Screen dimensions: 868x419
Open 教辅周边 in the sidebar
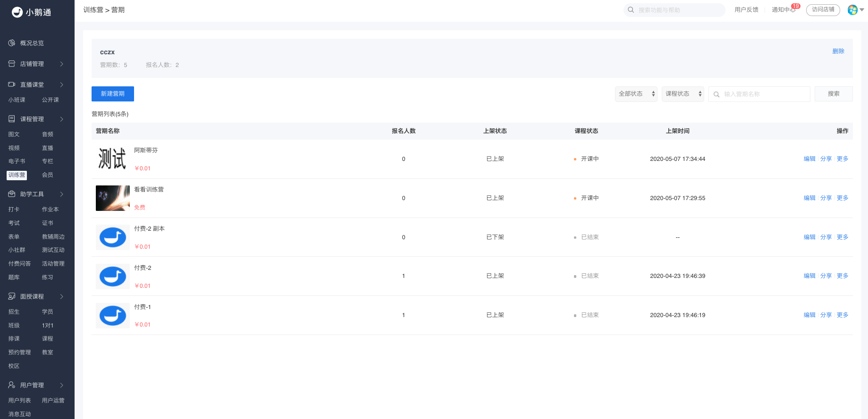pos(53,237)
